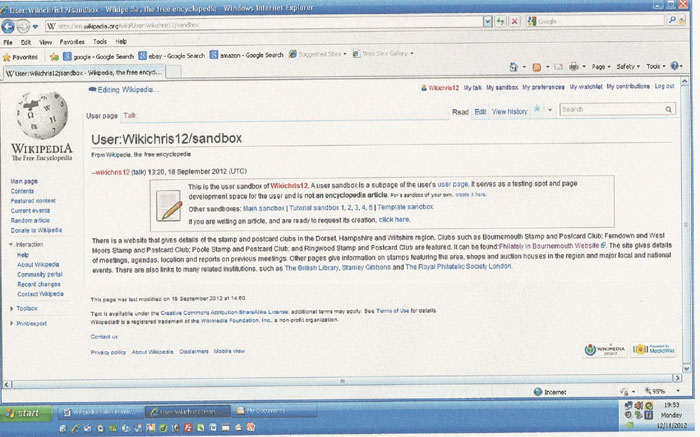Click the Favorites star button
700x437 pixels.
20,57
